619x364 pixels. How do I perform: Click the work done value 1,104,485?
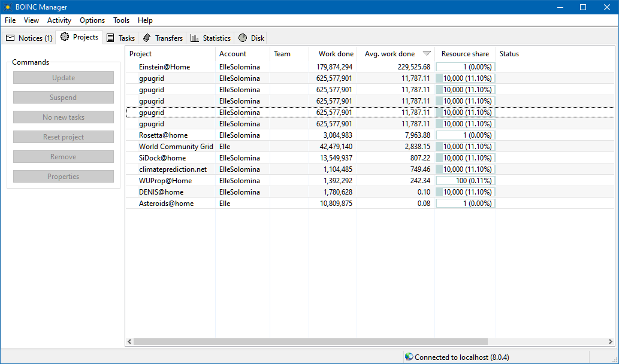(x=337, y=169)
